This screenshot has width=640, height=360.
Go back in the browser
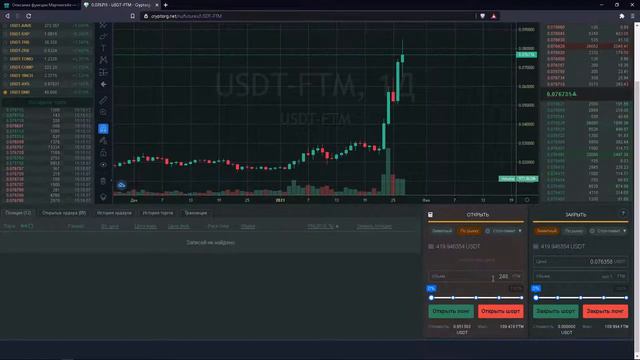[7, 16]
